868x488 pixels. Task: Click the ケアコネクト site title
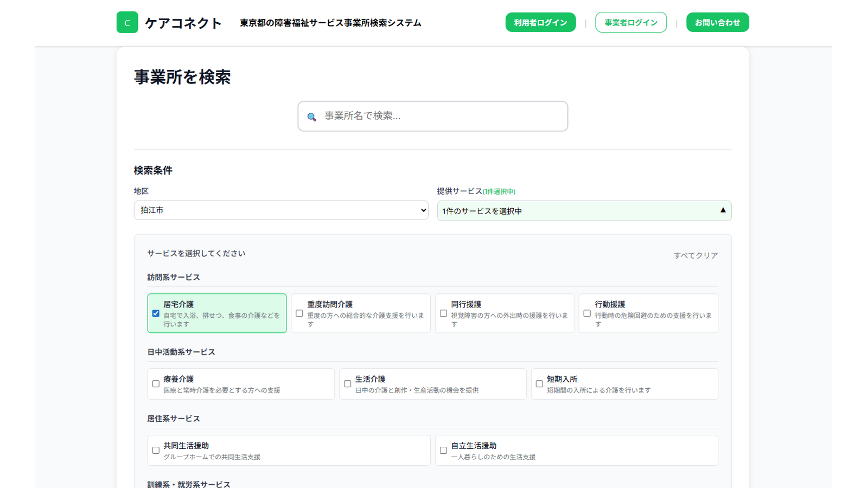pyautogui.click(x=183, y=23)
